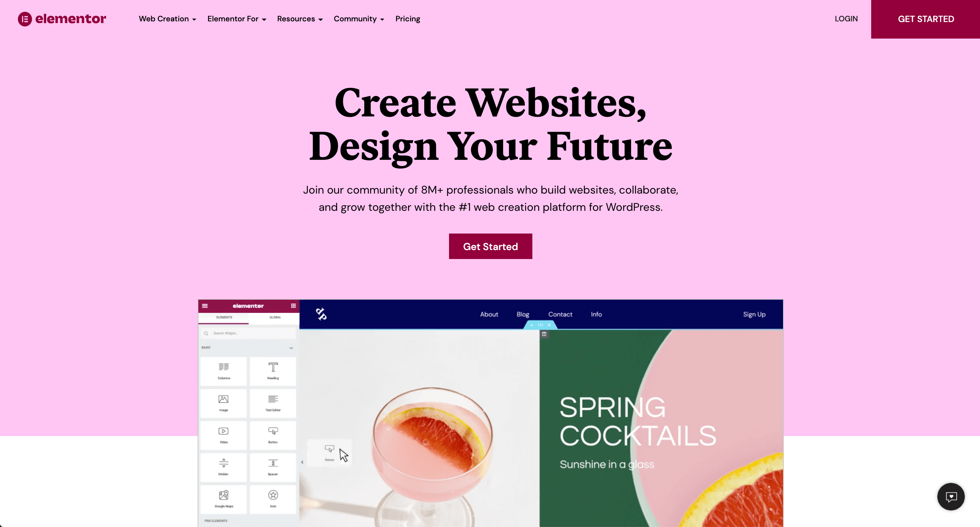Click the Get Started button

coord(490,247)
